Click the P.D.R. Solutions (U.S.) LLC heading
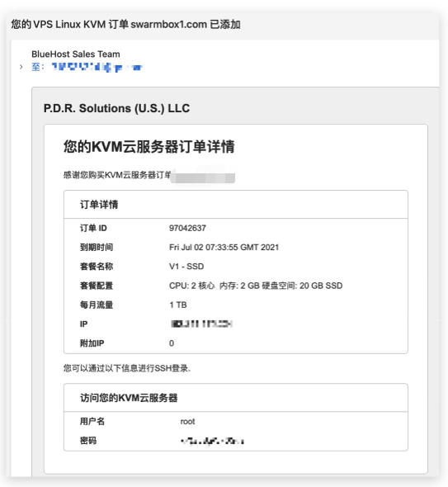The width and height of the screenshot is (448, 487). pos(116,108)
